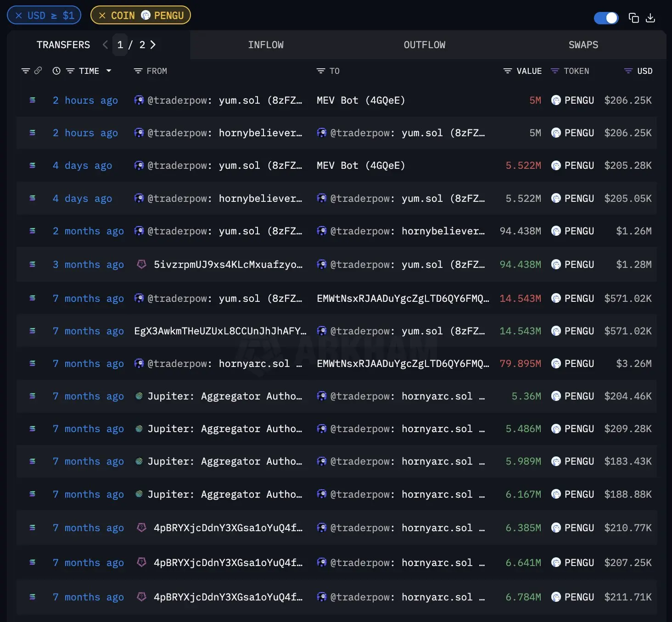Click Jupiter logo icon in $183.43K row
Image resolution: width=672 pixels, height=622 pixels.
pyautogui.click(x=139, y=461)
